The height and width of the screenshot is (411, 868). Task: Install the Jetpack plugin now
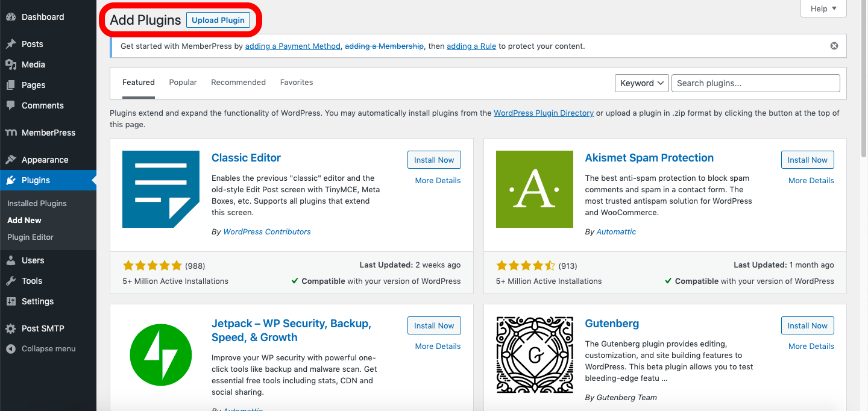click(434, 325)
